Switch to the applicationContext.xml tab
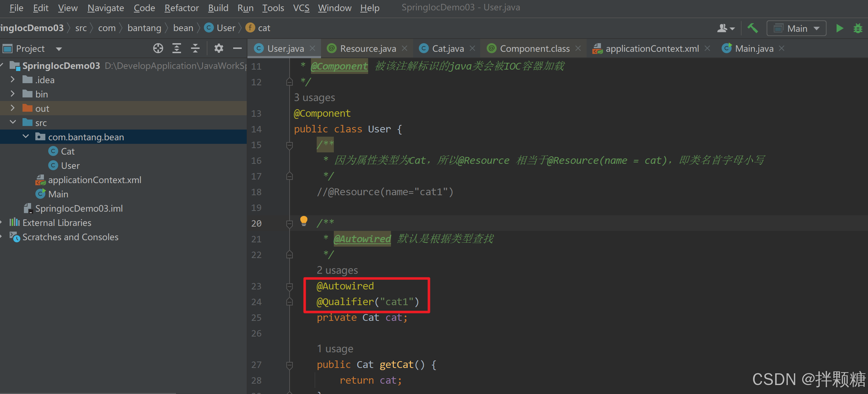The height and width of the screenshot is (394, 868). tap(652, 48)
